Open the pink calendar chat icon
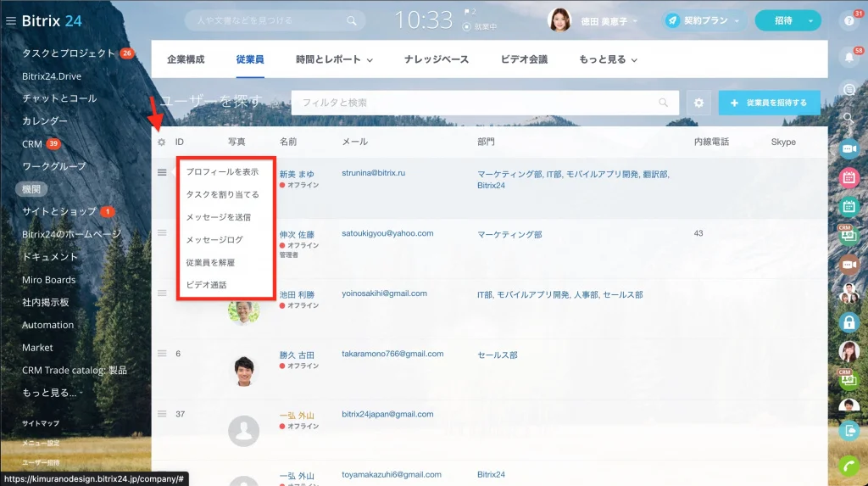Screen dimensions: 868x486 [x=849, y=177]
